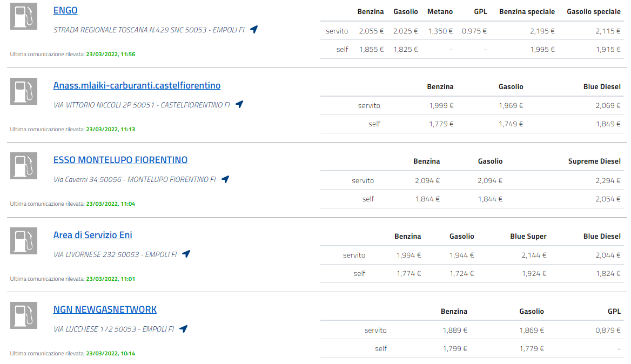Open navigation arrow for Strada Regionale Toscana address

[x=254, y=30]
